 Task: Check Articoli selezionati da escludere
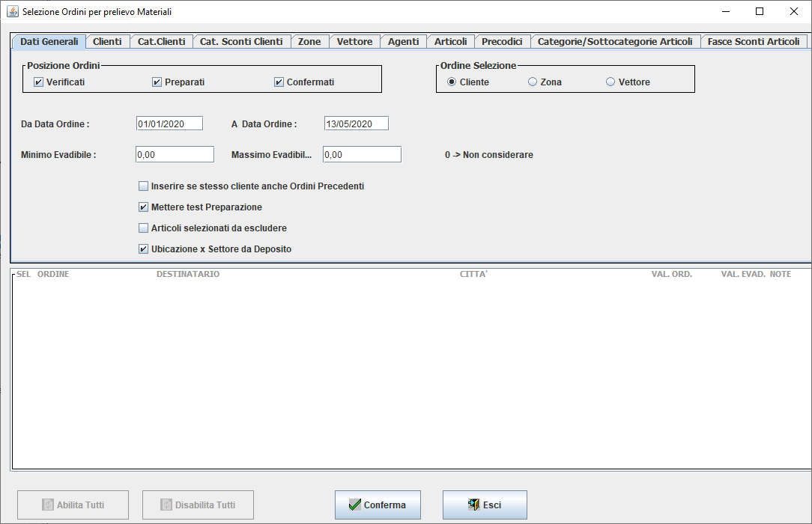point(144,228)
